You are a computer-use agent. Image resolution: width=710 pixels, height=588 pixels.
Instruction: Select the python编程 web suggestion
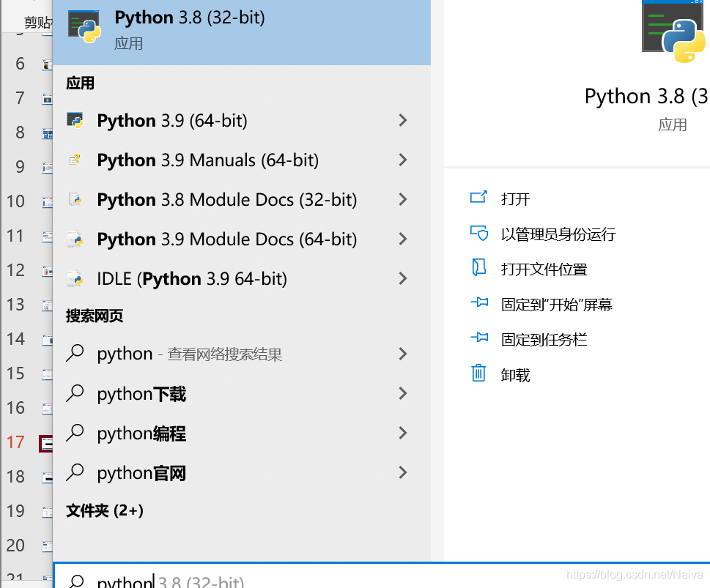coord(241,433)
